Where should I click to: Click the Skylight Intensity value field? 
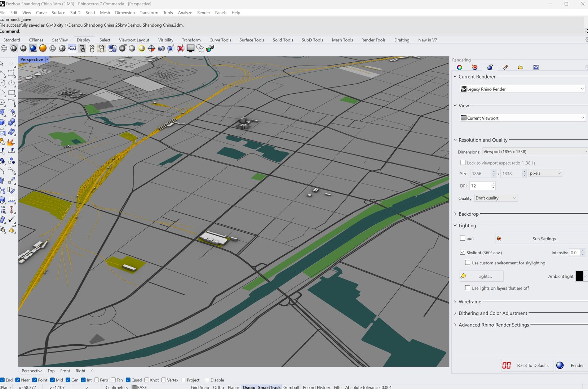(575, 252)
